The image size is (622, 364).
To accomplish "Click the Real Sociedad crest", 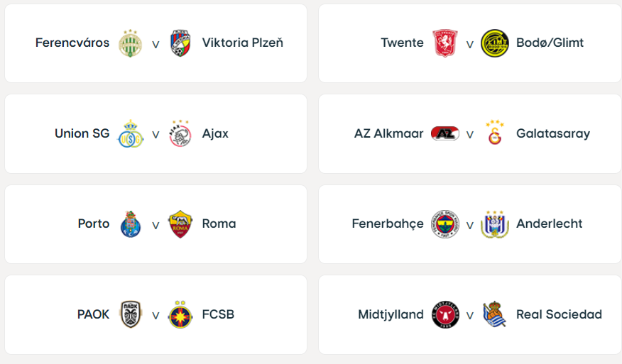I will tap(495, 314).
